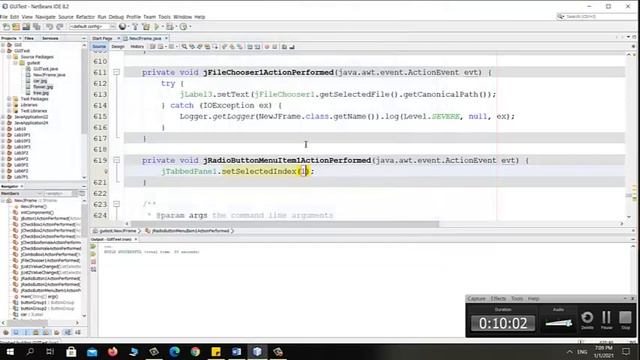Collapse the Source Packages node
Viewport: 640px width, 360px height.
9,57
